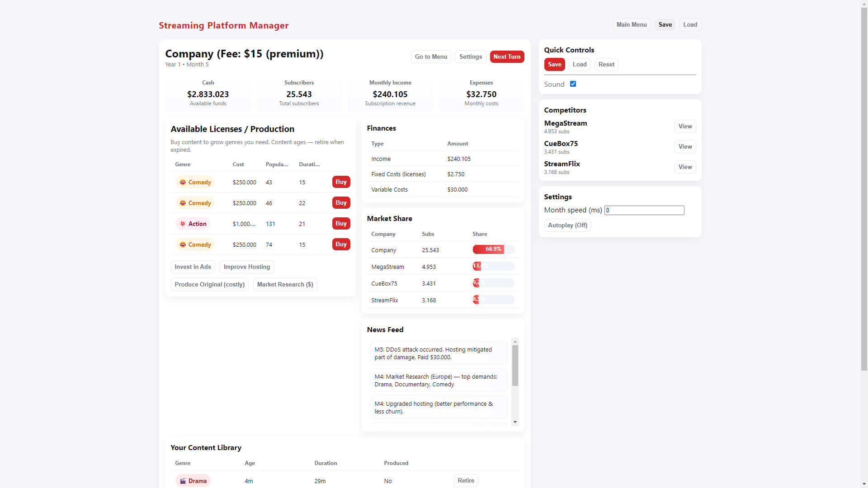Screen dimensions: 868x488
Task: Click Improve Hosting
Action: (246, 267)
